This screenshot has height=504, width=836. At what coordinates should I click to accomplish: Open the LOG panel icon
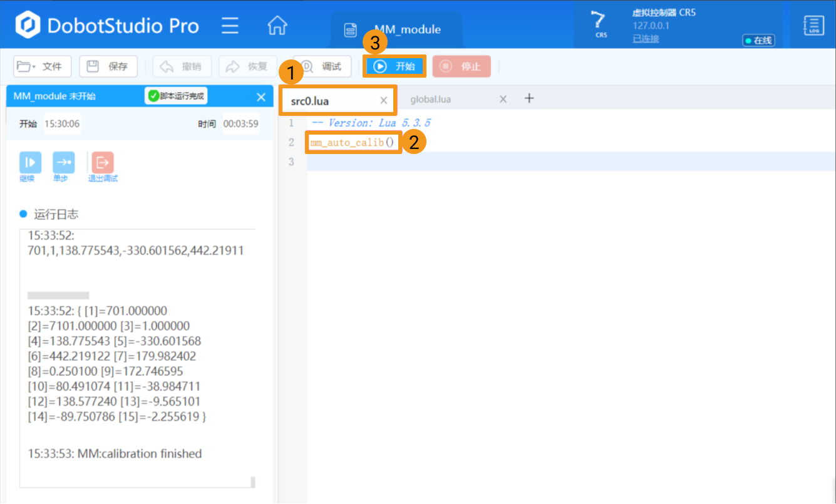(813, 25)
